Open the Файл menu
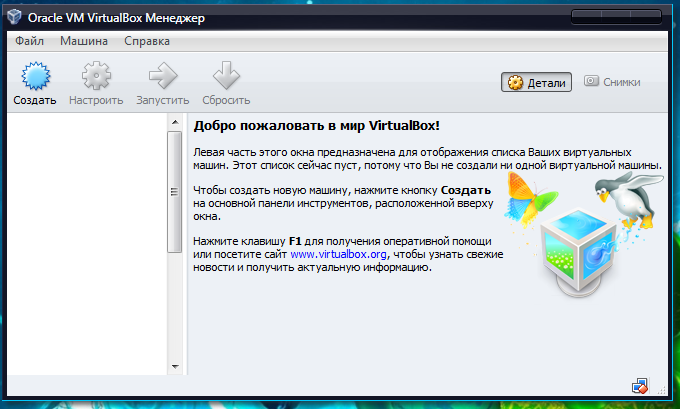This screenshot has height=409, width=680. [x=29, y=41]
